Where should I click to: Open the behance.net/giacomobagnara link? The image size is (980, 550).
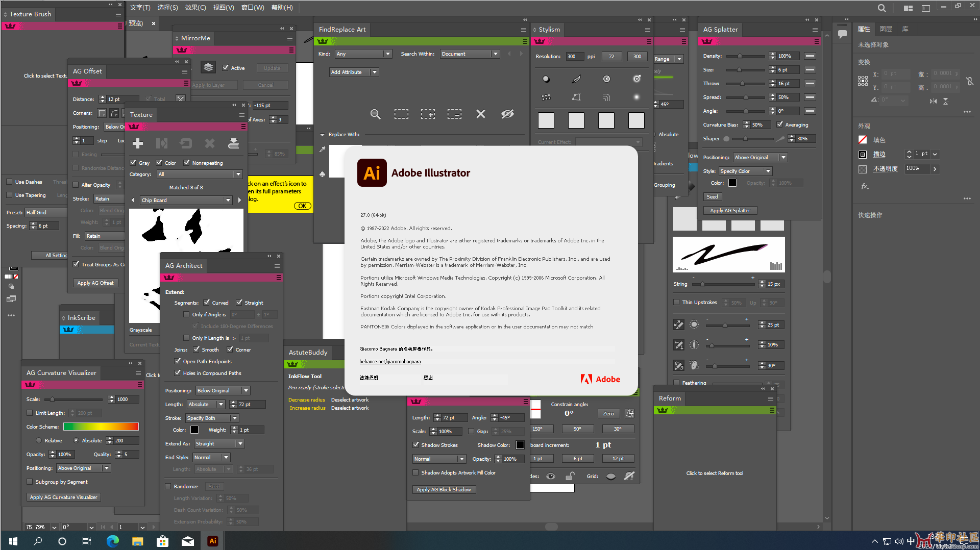[x=390, y=362]
